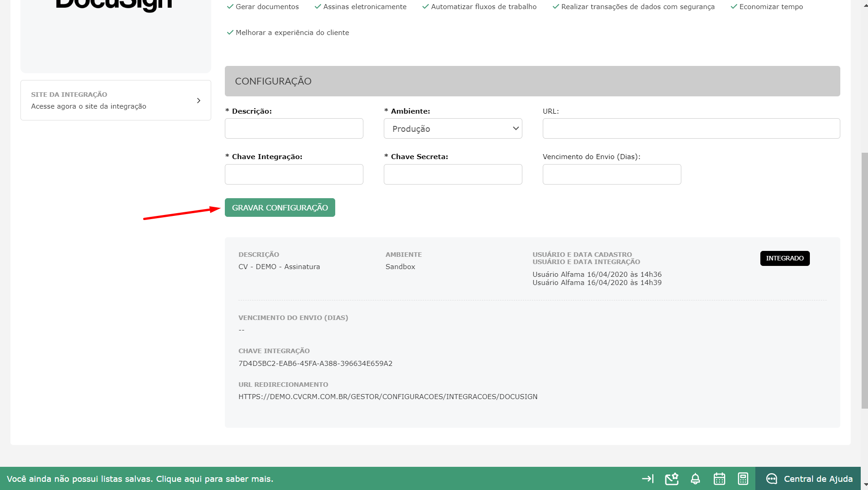Select integration key '7D4D5BC2-EAB6-45FA-A388-396634E659A2'
The image size is (868, 490).
[x=315, y=364]
